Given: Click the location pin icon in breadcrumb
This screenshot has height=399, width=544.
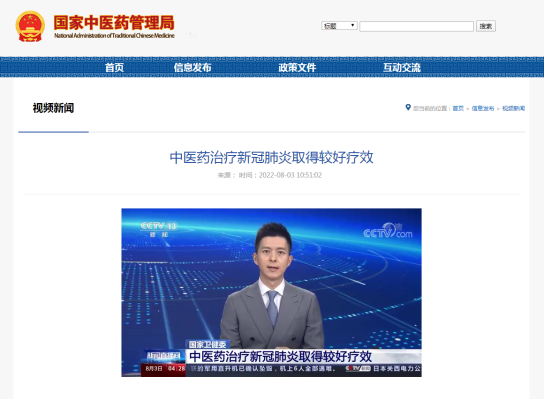Looking at the screenshot, I should [408, 108].
